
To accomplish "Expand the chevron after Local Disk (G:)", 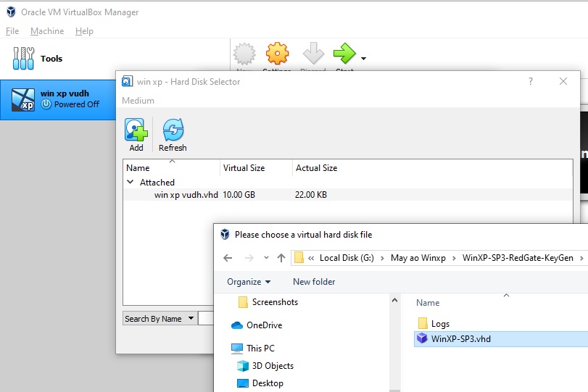I will tap(382, 258).
